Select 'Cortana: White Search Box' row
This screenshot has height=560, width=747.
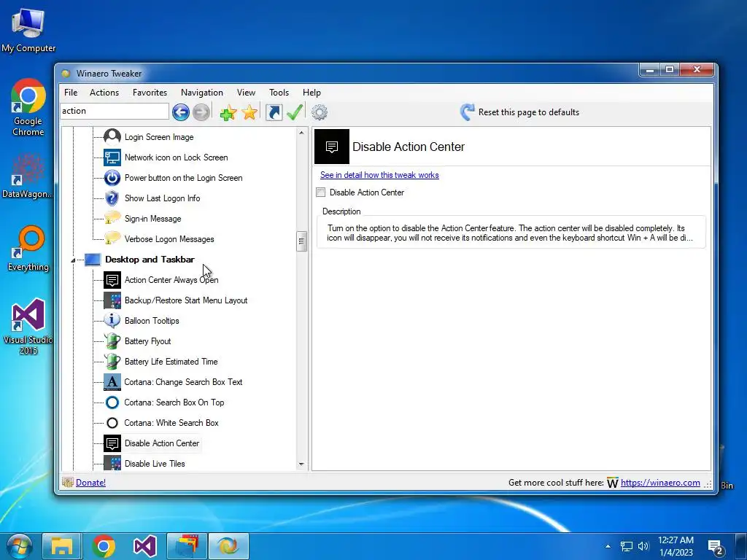(171, 423)
